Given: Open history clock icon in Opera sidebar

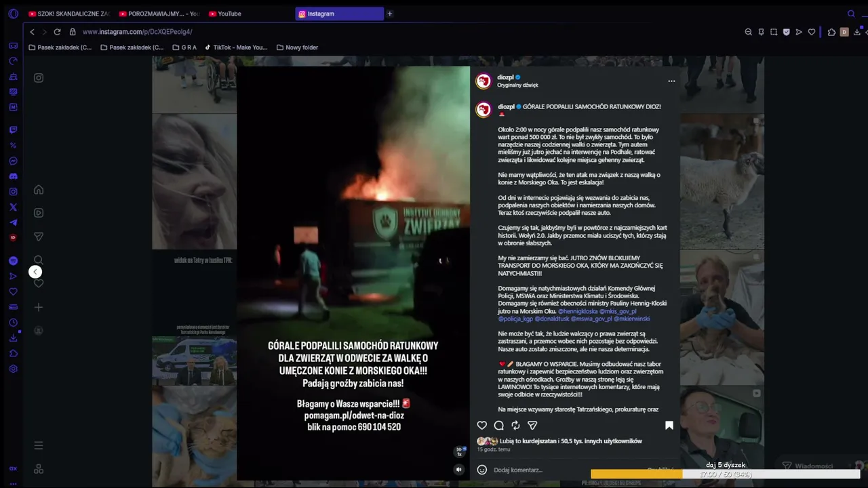Looking at the screenshot, I should 13,323.
